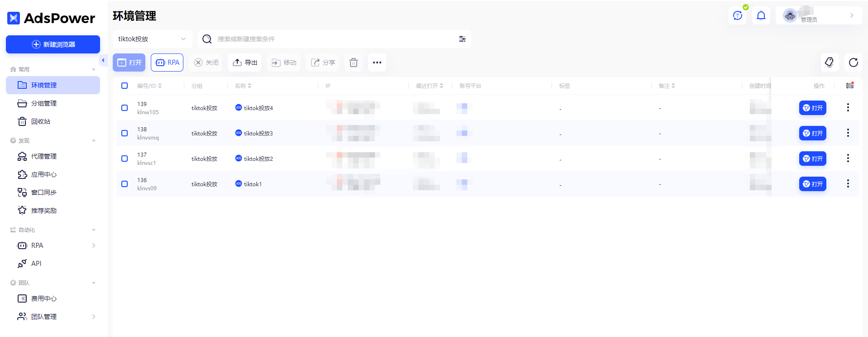Select the checkbox for row 138
Image resolution: width=868 pixels, height=337 pixels.
click(125, 133)
